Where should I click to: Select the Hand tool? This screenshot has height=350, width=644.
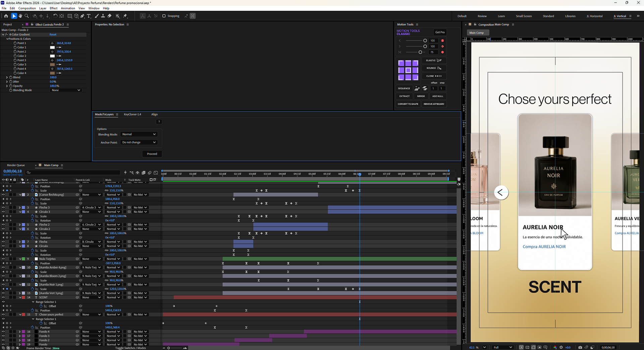point(20,16)
